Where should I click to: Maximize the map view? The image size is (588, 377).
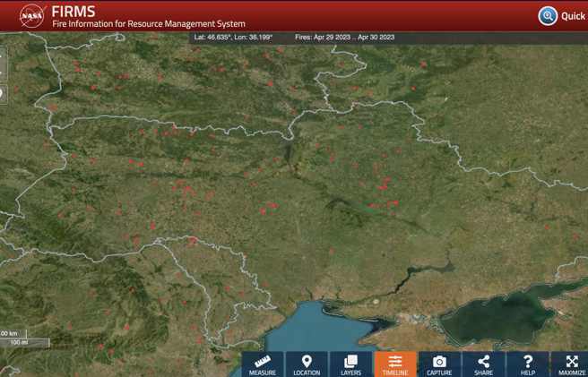(x=571, y=364)
